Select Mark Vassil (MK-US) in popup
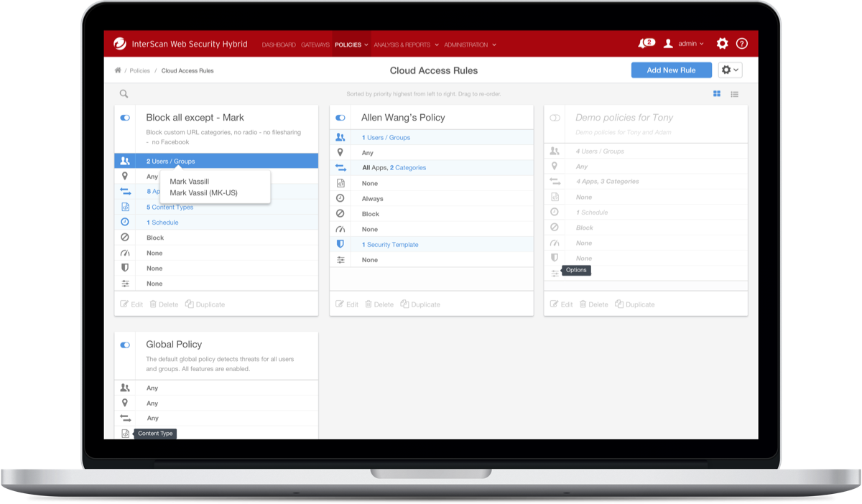 [x=203, y=192]
